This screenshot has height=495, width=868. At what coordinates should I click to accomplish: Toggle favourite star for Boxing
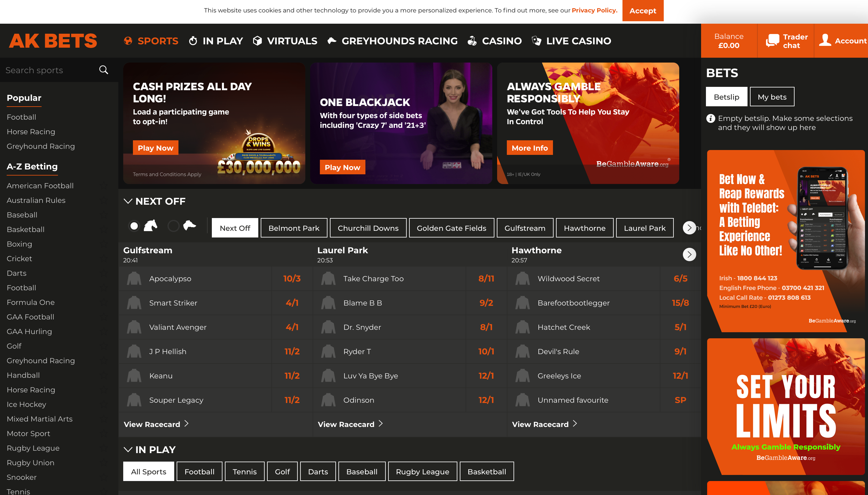point(104,244)
